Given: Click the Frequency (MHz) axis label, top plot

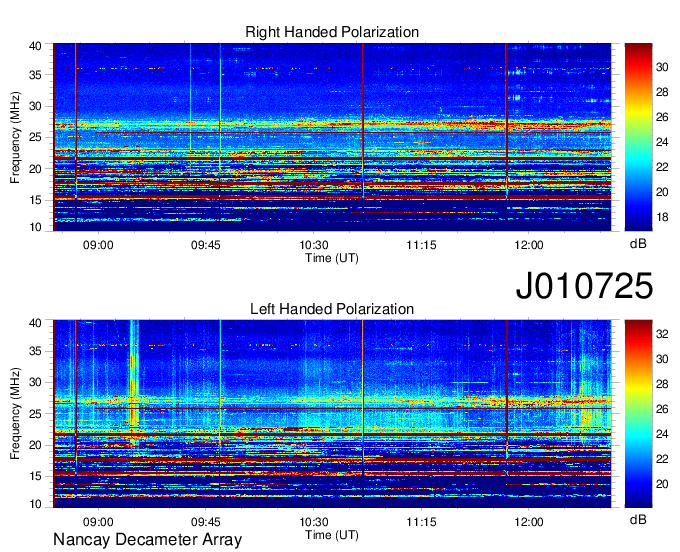Looking at the screenshot, I should click(x=15, y=137).
